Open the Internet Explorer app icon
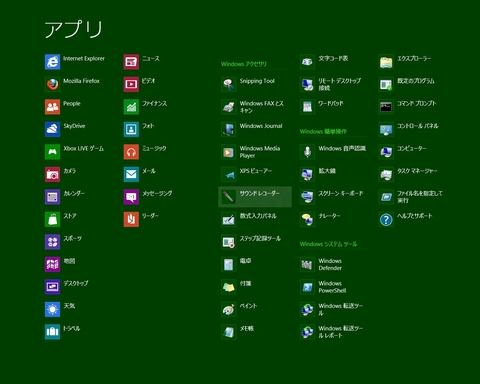480x384 pixels. tap(52, 62)
